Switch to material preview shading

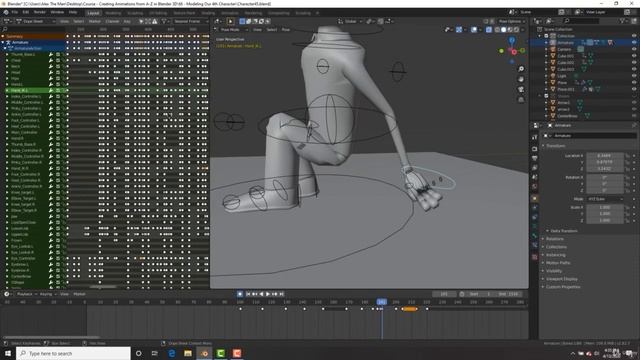pyautogui.click(x=510, y=30)
